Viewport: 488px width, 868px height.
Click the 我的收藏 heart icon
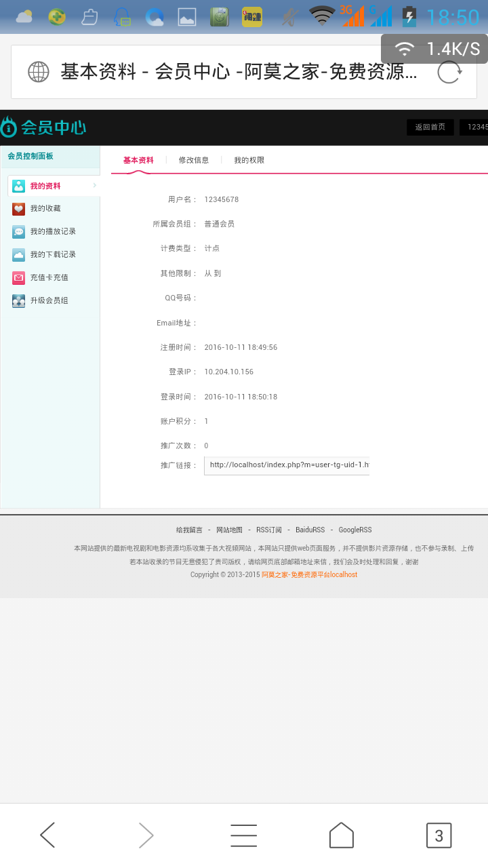pos(18,209)
